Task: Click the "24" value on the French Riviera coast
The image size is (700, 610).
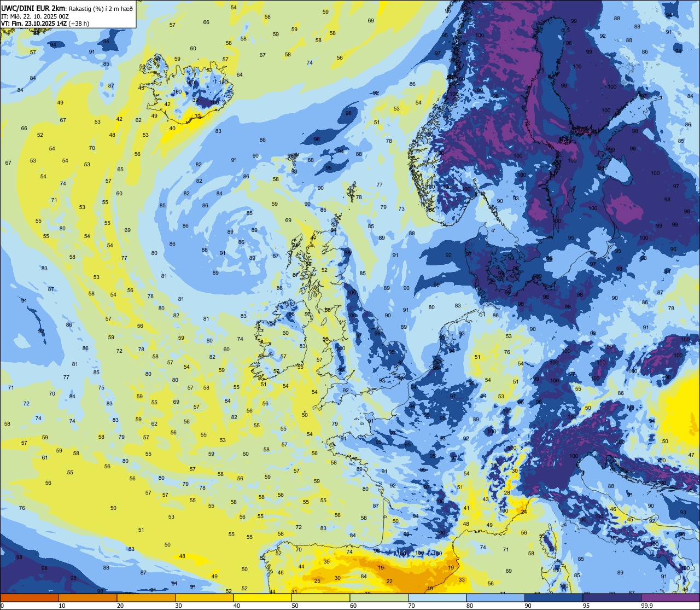Action: pyautogui.click(x=524, y=512)
